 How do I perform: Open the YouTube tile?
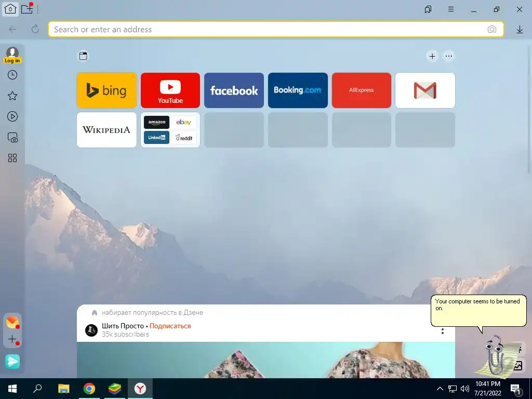tap(170, 90)
